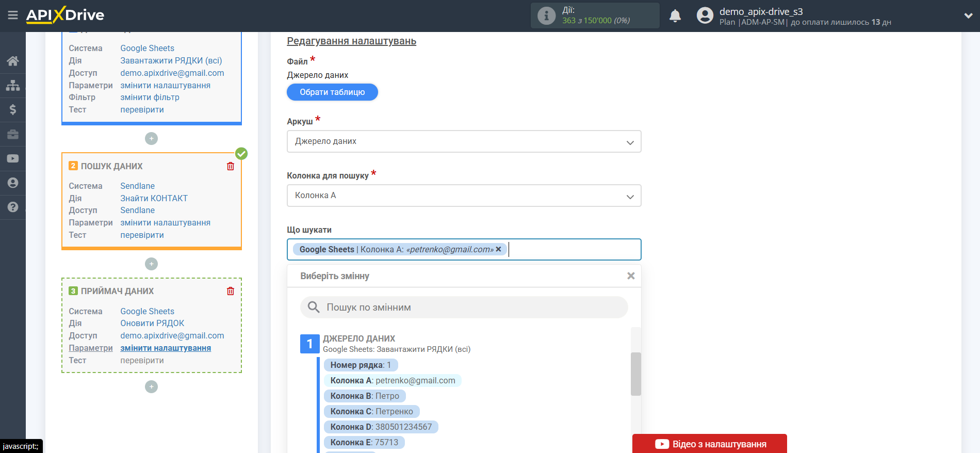Add step below ПРИЙМАЧ ДАНИХ block
980x453 pixels.
[151, 386]
